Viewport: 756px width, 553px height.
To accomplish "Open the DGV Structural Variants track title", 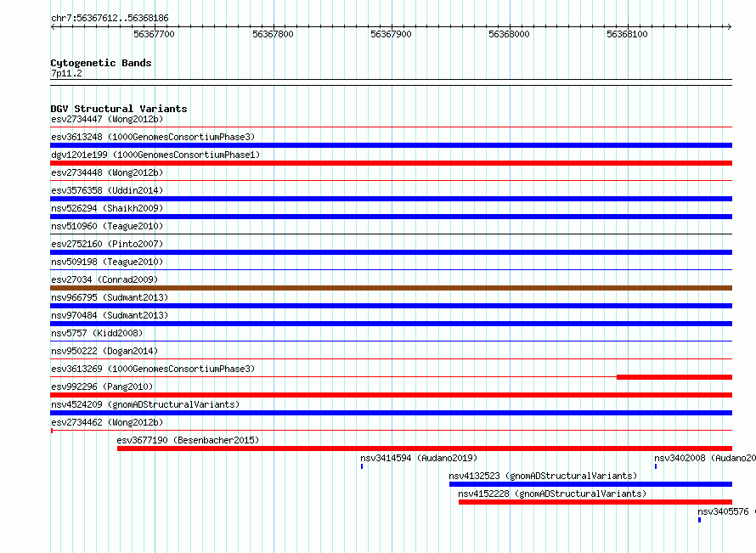I will (119, 109).
